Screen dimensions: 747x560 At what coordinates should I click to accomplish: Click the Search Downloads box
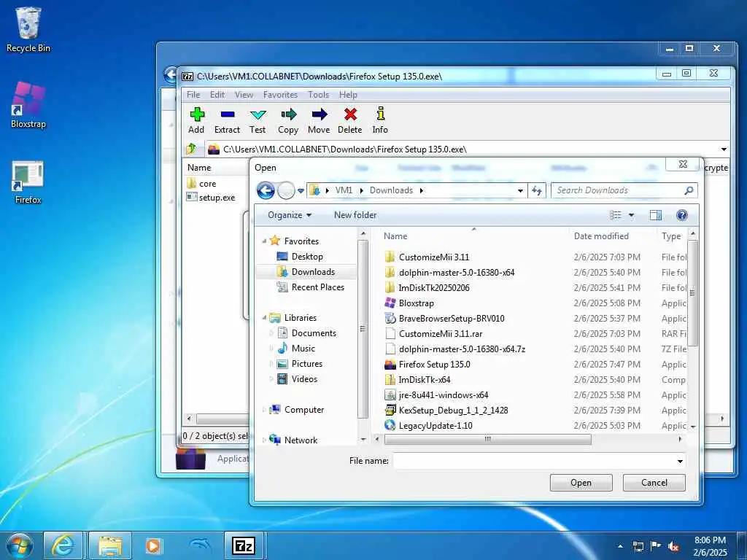click(x=619, y=190)
